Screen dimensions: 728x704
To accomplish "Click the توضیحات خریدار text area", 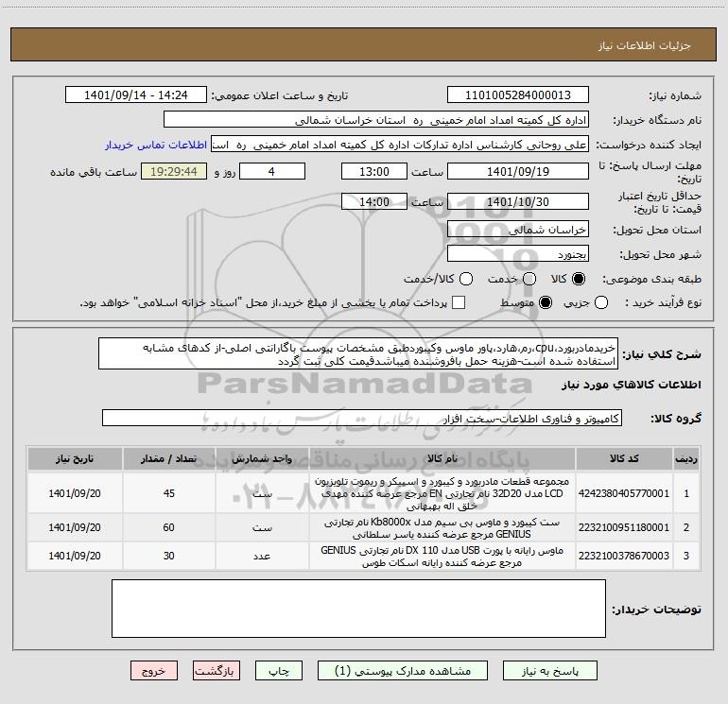I will 358,609.
